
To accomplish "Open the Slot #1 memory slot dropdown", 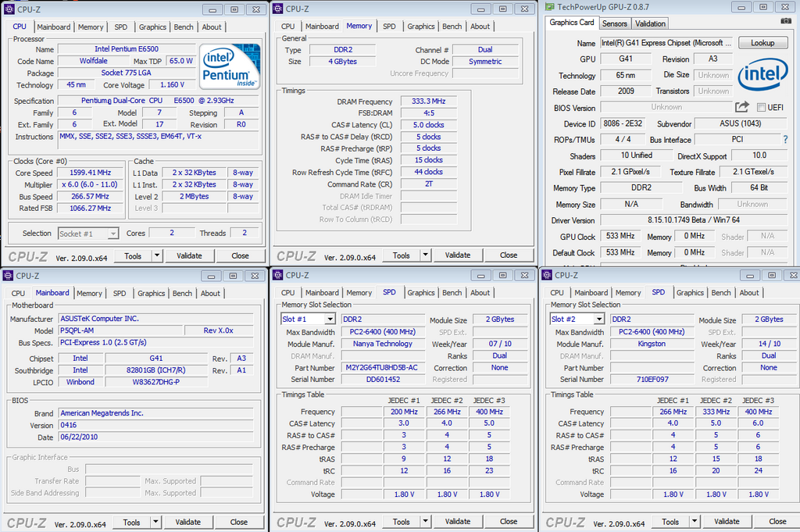I will (330, 320).
